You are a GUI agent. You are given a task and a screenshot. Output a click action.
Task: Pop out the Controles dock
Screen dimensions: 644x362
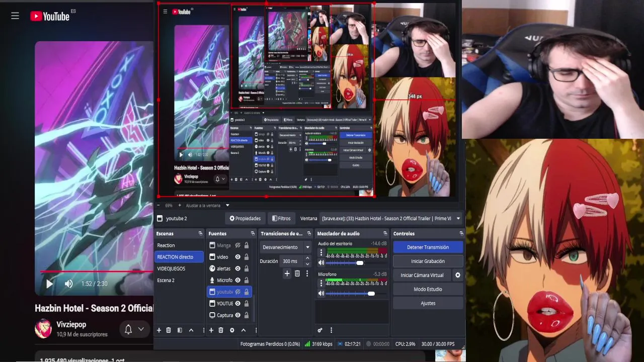pos(461,233)
